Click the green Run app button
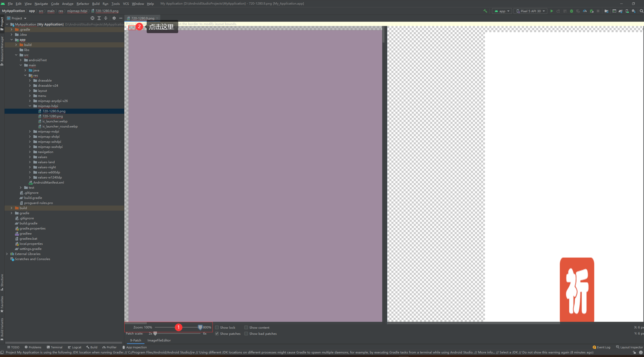The image size is (644, 357). pos(552,11)
